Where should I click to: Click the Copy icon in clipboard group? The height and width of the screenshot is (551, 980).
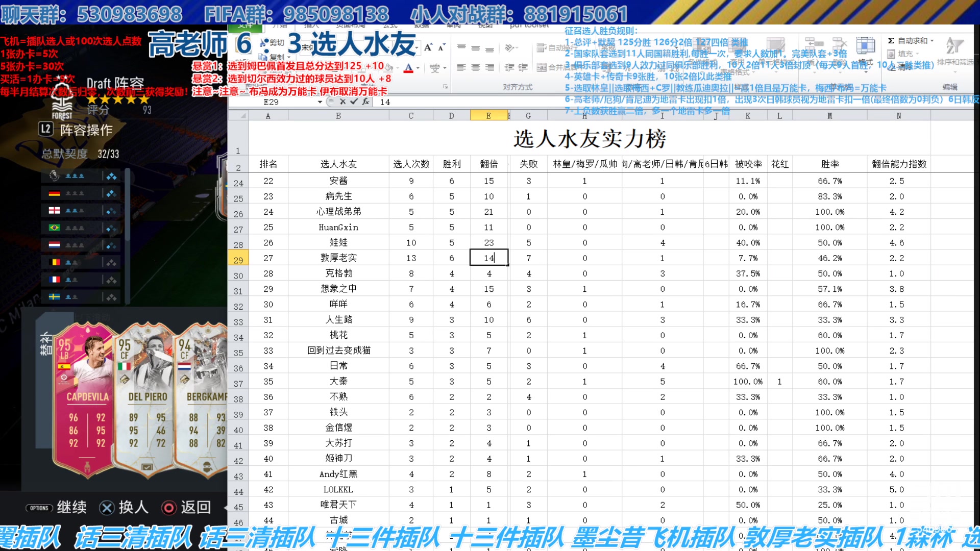coord(263,57)
